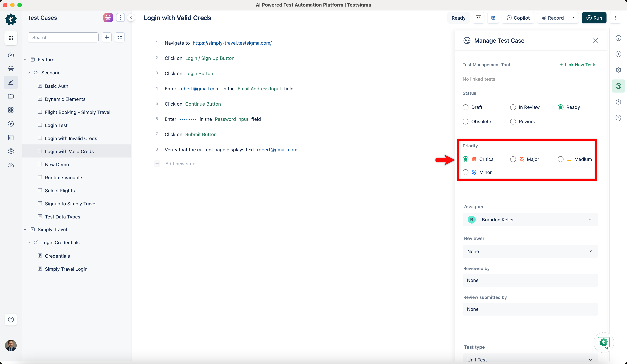Image resolution: width=627 pixels, height=364 pixels.
Task: Select the Draft status radio button
Action: 466,107
